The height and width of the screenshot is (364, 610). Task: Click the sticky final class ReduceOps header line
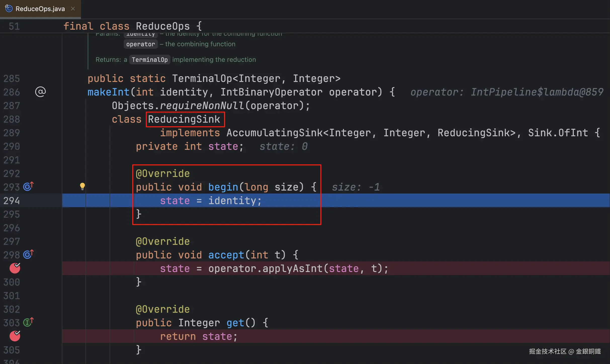pyautogui.click(x=132, y=26)
